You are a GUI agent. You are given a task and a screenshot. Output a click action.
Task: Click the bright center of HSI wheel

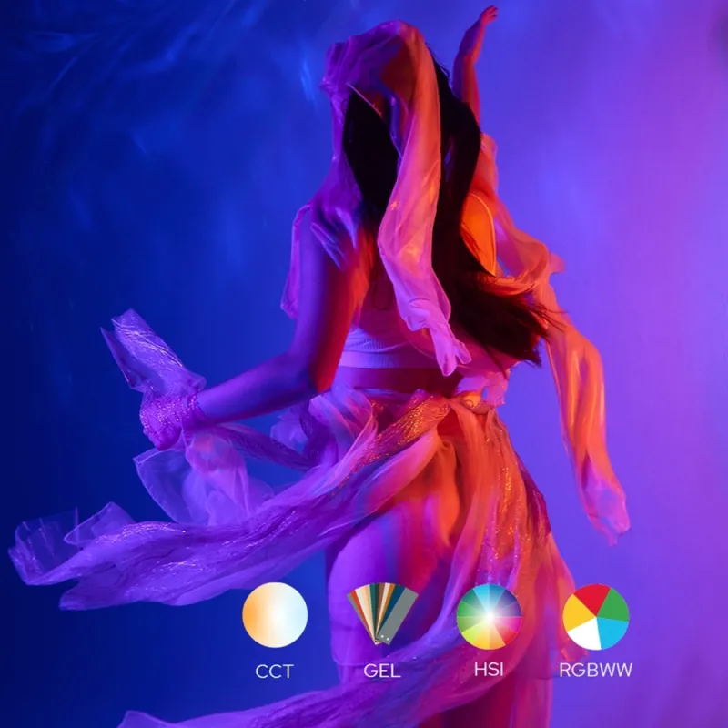[x=489, y=616]
